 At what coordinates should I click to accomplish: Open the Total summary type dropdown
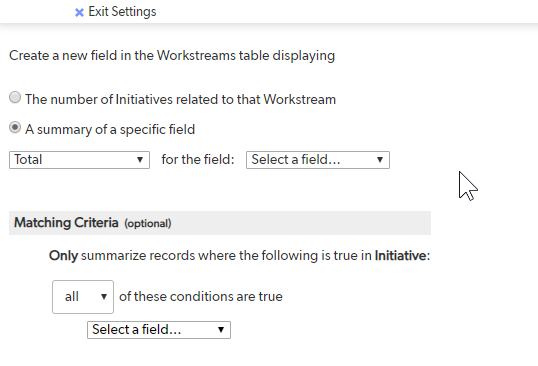[x=79, y=160]
